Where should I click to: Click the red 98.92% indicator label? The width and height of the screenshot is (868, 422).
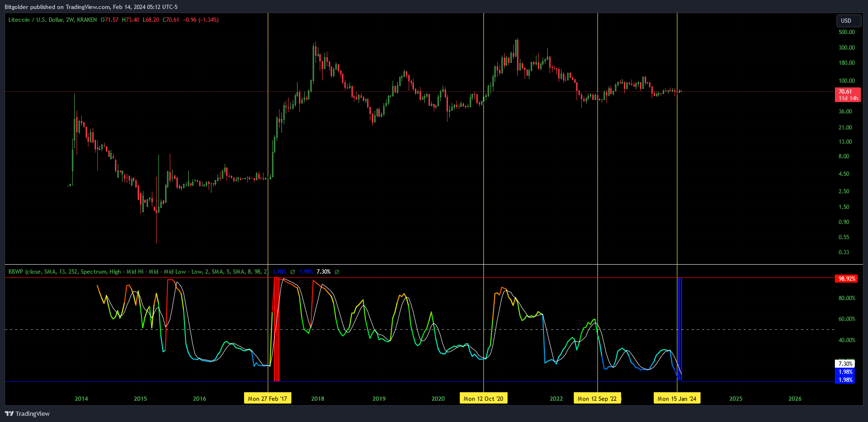(847, 279)
